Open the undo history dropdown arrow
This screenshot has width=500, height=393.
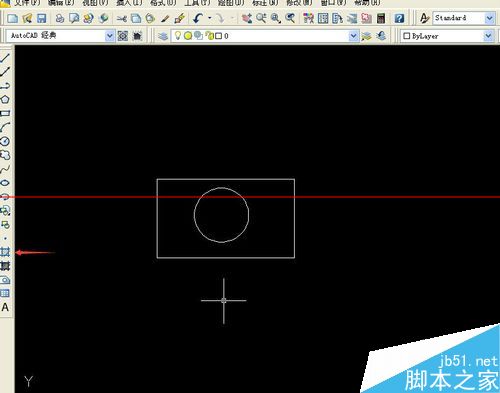tap(210, 18)
